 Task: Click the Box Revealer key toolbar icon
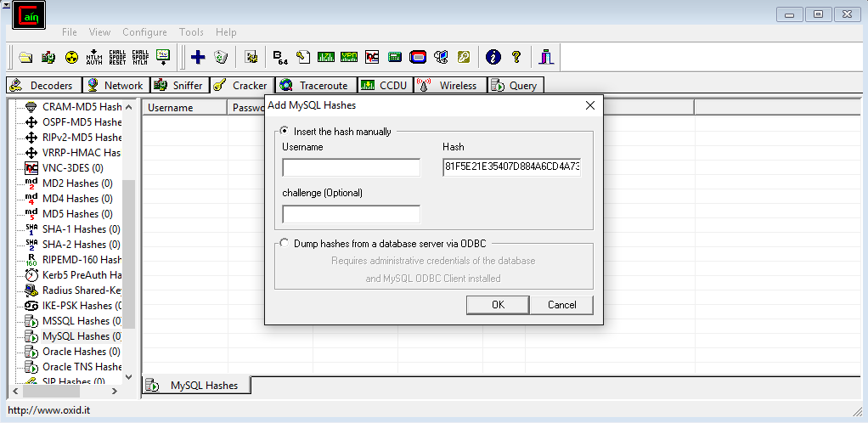464,56
